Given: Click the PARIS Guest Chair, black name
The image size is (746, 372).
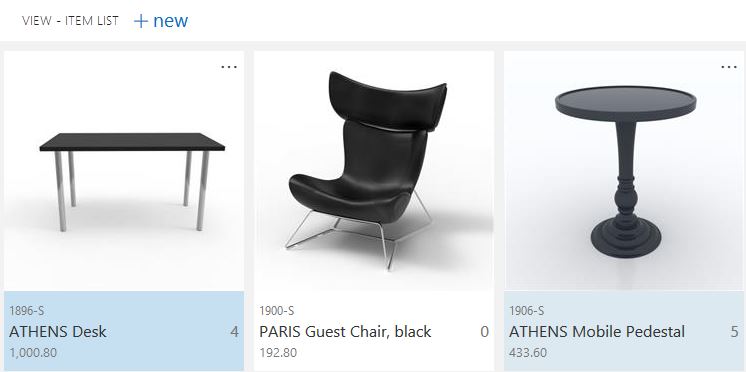Looking at the screenshot, I should pyautogui.click(x=345, y=332).
